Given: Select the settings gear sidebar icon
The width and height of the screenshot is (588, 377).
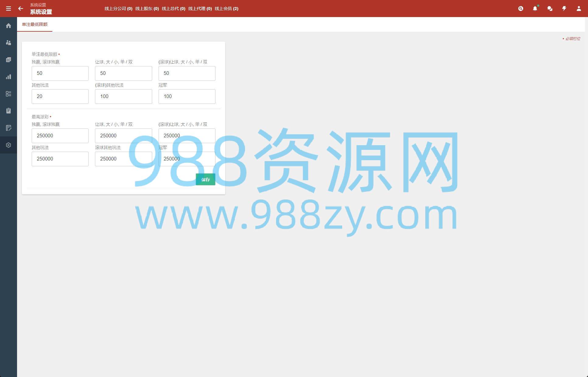Looking at the screenshot, I should 9,145.
